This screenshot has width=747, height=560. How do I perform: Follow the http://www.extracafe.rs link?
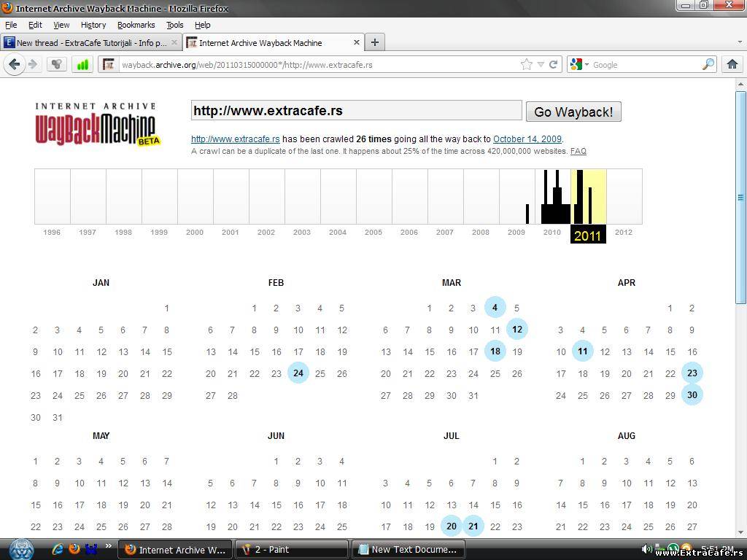(236, 139)
